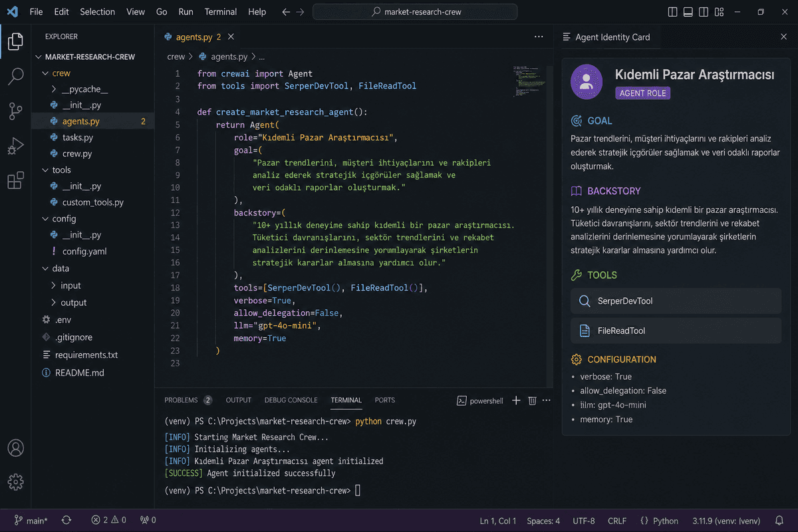Click the AGENT ROLE badge
The width and height of the screenshot is (798, 532).
643,93
